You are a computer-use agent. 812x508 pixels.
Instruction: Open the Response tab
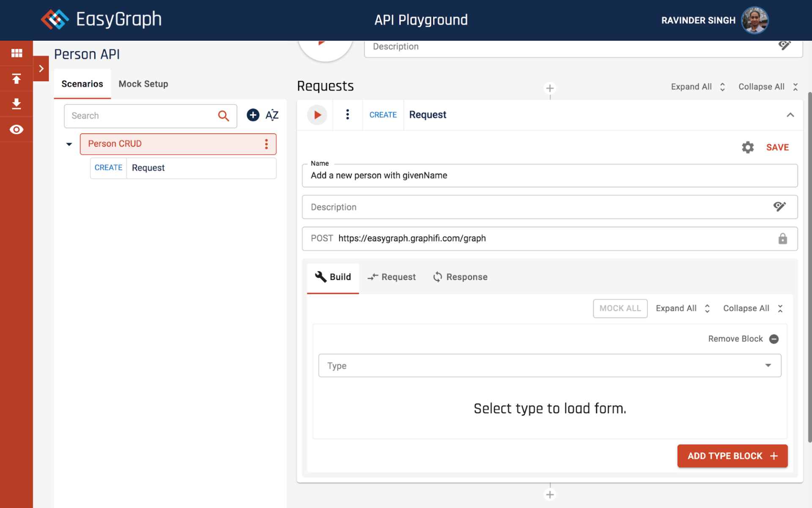[460, 277]
